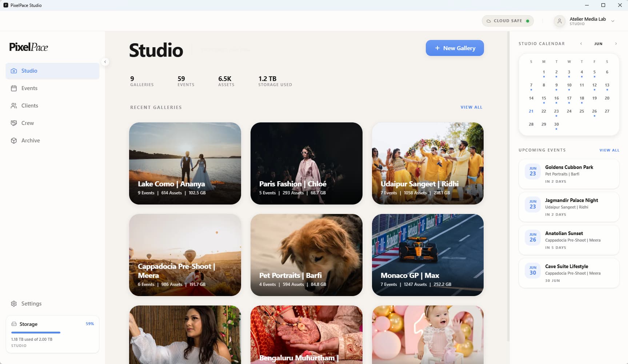View all recent galleries
The image size is (628, 364).
471,107
